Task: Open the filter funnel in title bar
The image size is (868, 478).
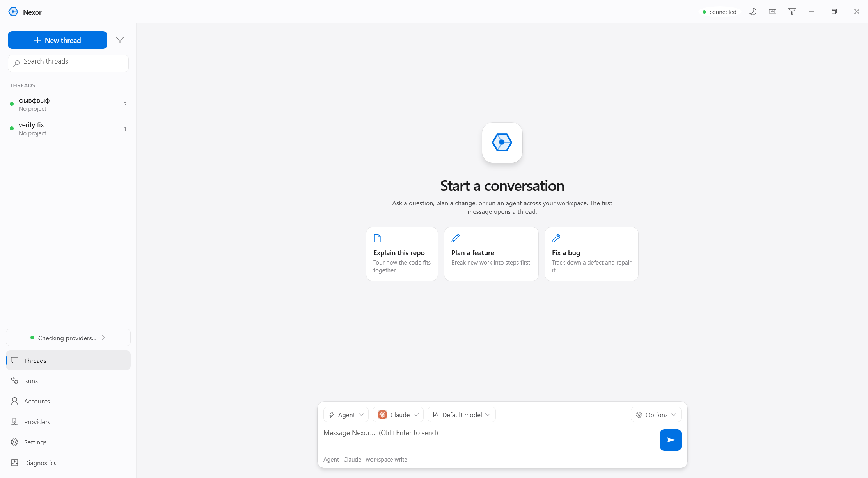Action: point(792,12)
